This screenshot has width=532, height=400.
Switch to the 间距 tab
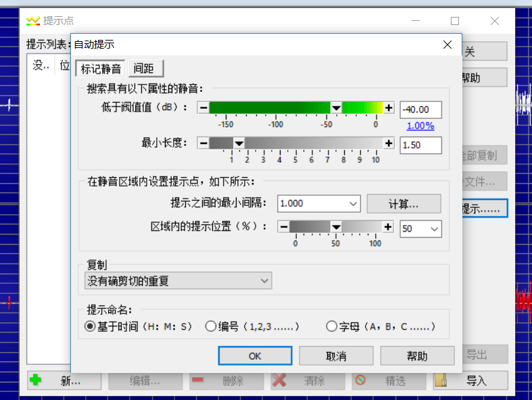click(x=146, y=68)
